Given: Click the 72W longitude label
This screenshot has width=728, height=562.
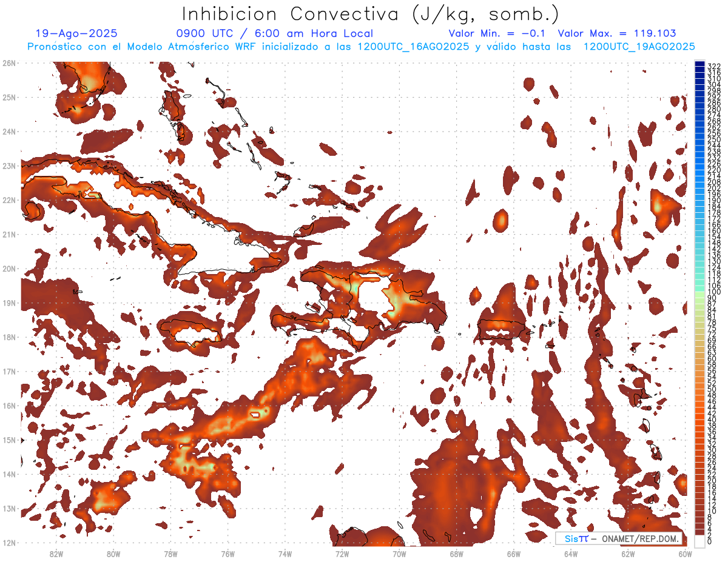Looking at the screenshot, I should pyautogui.click(x=342, y=554).
